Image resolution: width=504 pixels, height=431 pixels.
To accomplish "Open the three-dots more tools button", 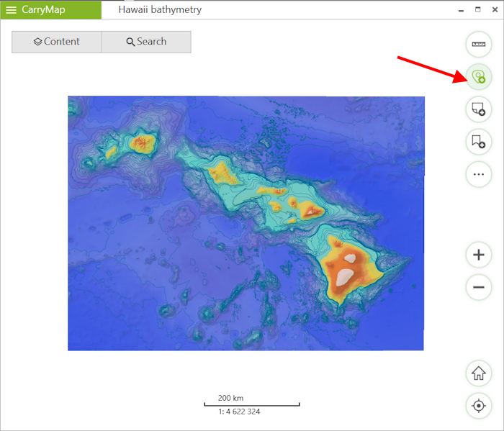I will coord(478,174).
